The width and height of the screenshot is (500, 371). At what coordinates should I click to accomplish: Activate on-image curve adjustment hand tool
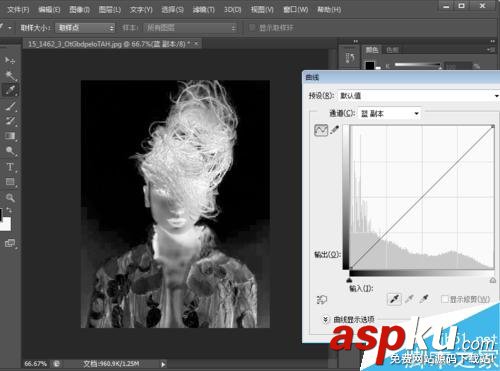coord(322,299)
